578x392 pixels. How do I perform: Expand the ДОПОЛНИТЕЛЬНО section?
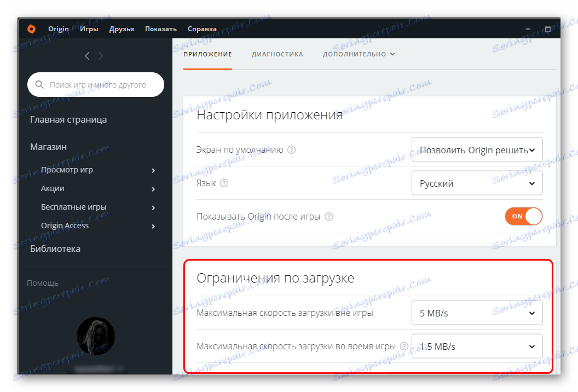coord(359,54)
